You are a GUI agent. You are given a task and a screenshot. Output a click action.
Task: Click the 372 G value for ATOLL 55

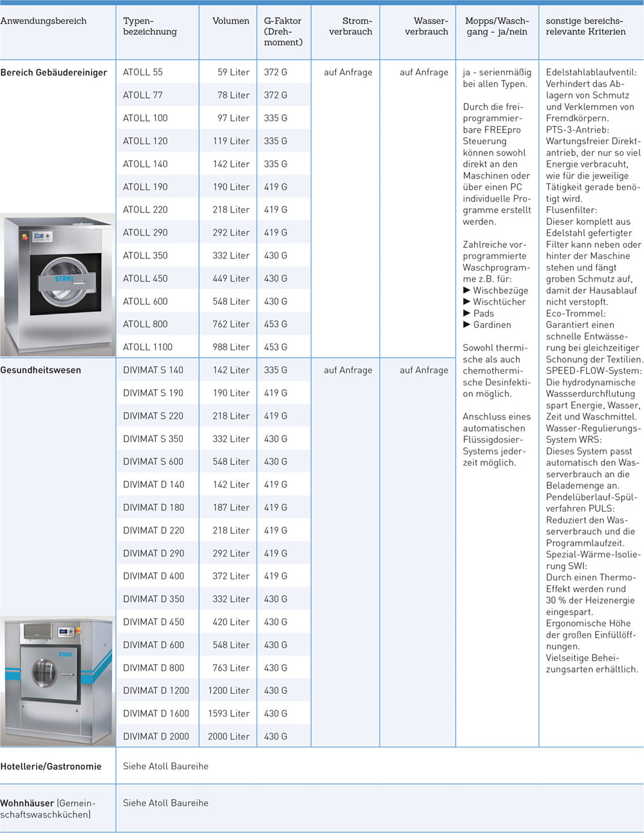pos(276,72)
